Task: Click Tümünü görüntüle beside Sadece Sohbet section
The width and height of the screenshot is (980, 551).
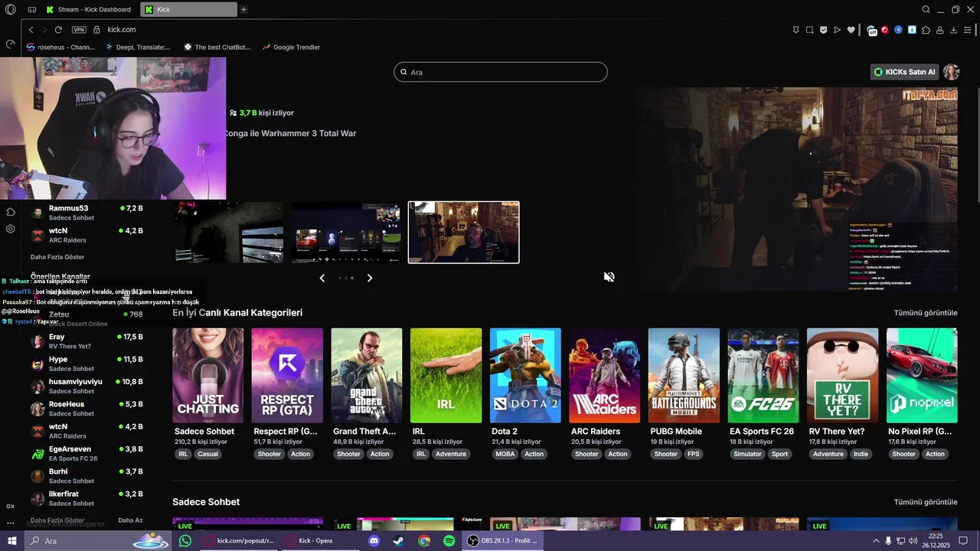Action: 926,502
